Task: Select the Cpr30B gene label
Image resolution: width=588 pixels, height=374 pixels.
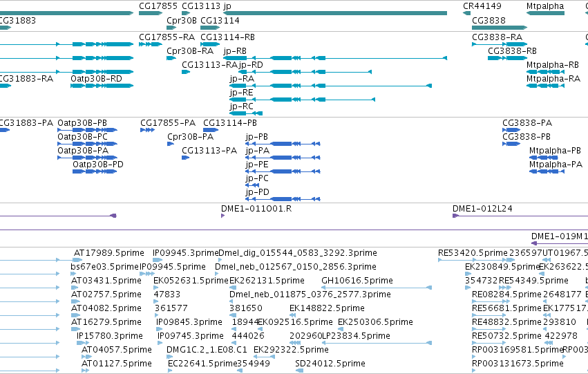Action: pos(182,21)
